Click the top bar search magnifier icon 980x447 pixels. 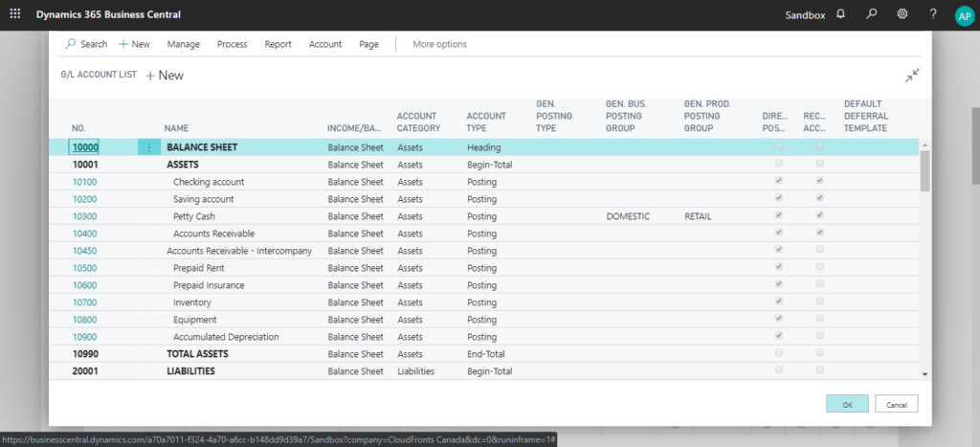tap(871, 13)
